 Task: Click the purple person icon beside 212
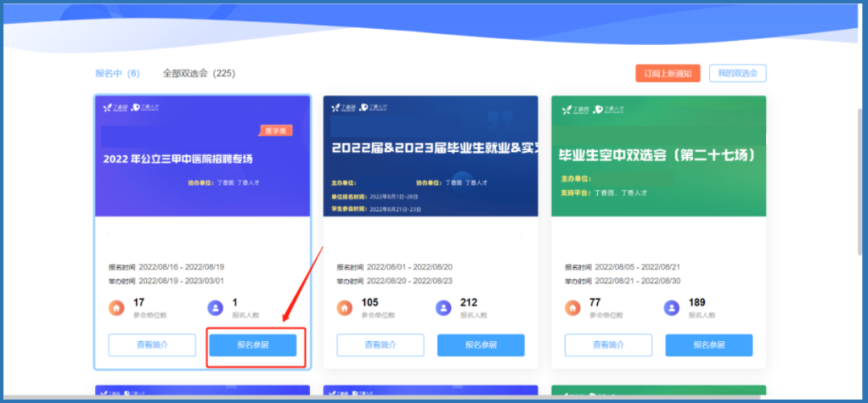[x=444, y=307]
